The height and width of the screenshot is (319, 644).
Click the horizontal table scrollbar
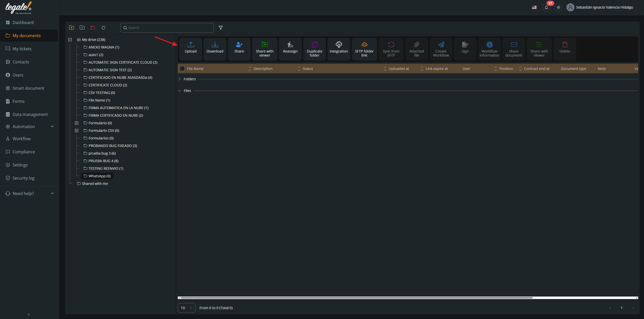(x=357, y=298)
